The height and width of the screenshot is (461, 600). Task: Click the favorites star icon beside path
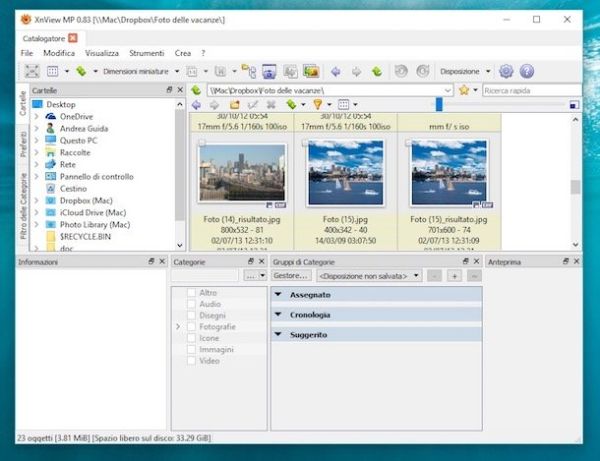464,90
